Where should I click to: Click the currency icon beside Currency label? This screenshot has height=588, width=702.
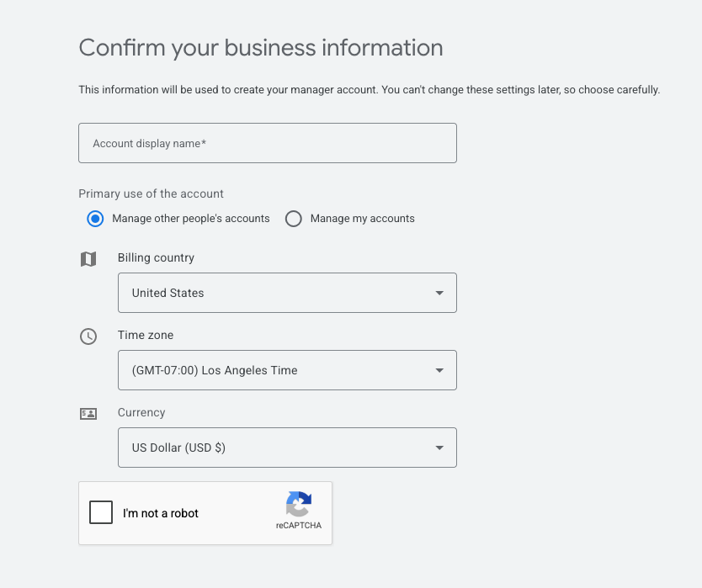pyautogui.click(x=88, y=414)
